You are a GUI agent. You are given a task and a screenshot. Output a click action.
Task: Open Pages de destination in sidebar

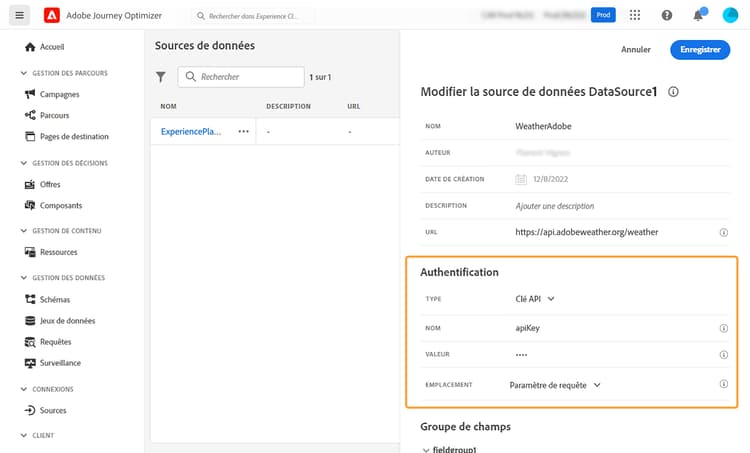click(x=74, y=136)
